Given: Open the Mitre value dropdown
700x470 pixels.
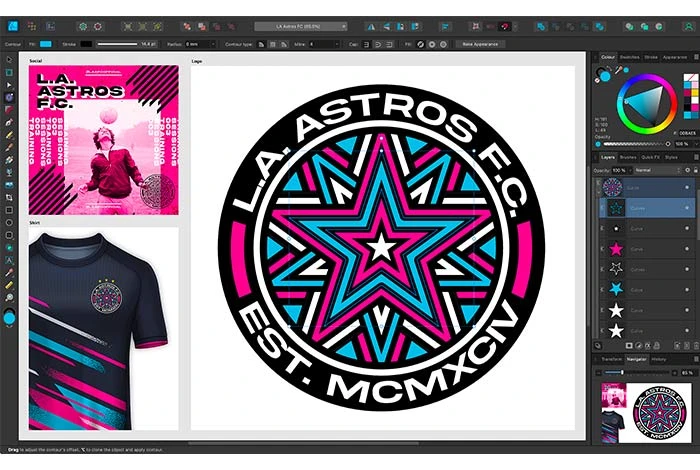Looking at the screenshot, I should tap(337, 44).
